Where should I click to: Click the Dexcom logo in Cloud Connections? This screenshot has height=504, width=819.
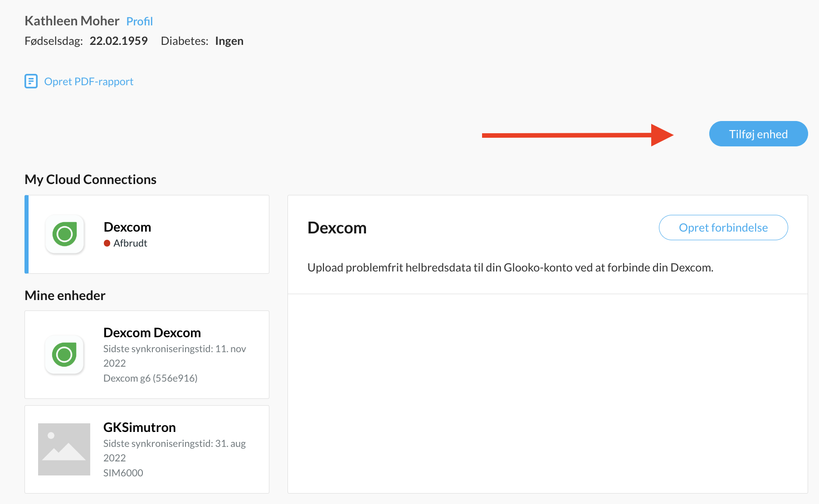65,234
